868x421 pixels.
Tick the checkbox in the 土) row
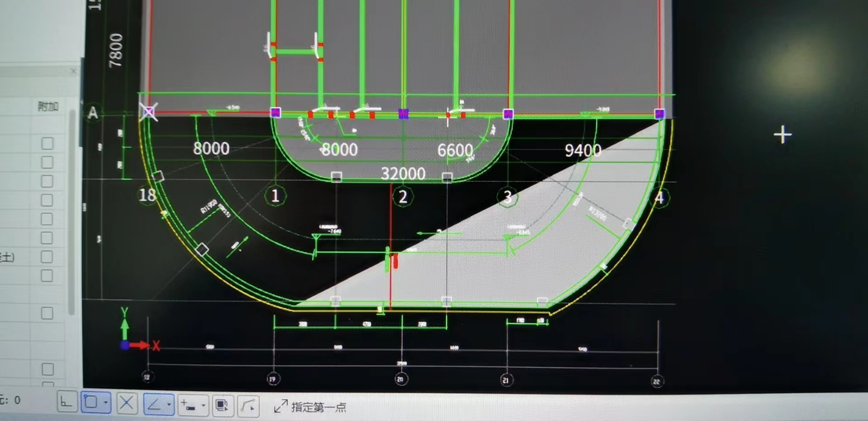click(47, 256)
